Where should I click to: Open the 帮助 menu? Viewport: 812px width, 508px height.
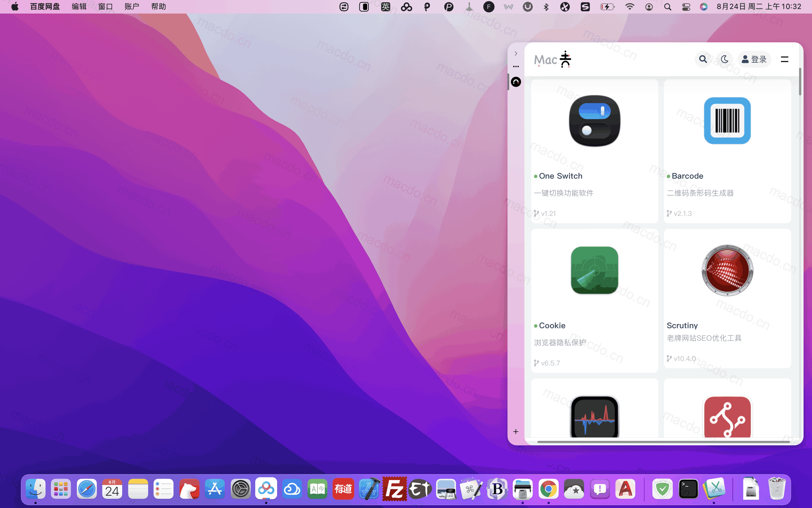point(158,7)
